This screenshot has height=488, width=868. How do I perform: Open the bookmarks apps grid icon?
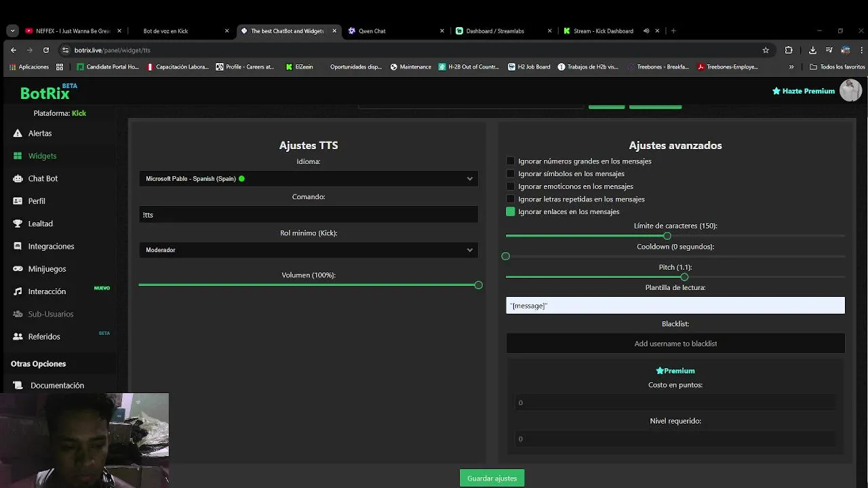click(x=60, y=67)
